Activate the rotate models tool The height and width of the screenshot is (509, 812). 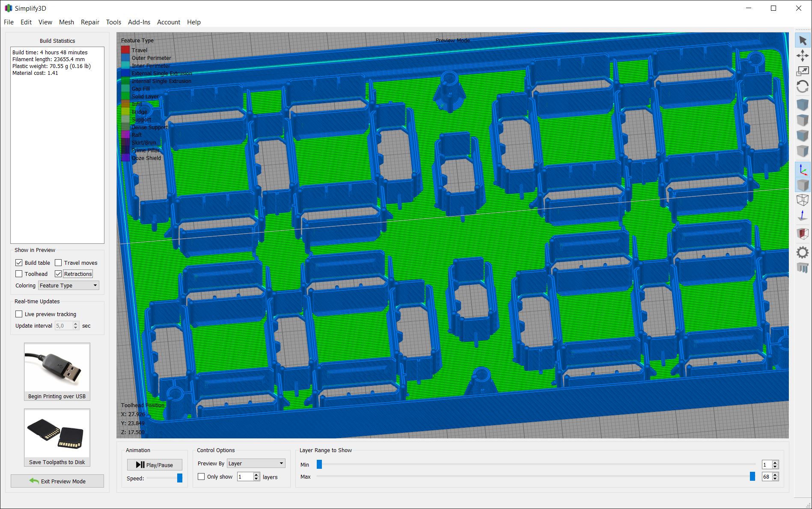tap(803, 86)
